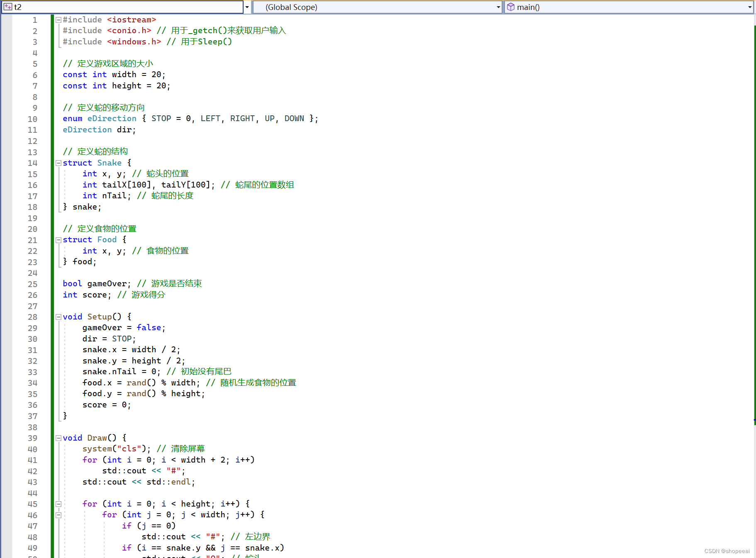The width and height of the screenshot is (756, 558).
Task: Click the t2 project file icon
Action: (x=8, y=7)
